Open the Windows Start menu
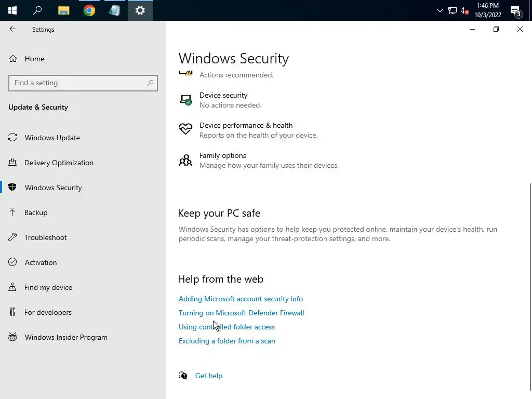Image resolution: width=532 pixels, height=399 pixels. click(x=12, y=10)
